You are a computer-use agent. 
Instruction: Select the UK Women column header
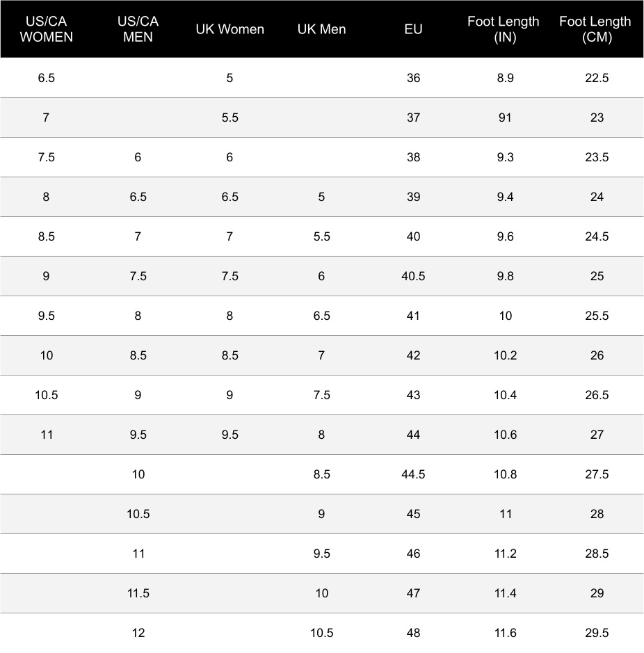tap(230, 29)
